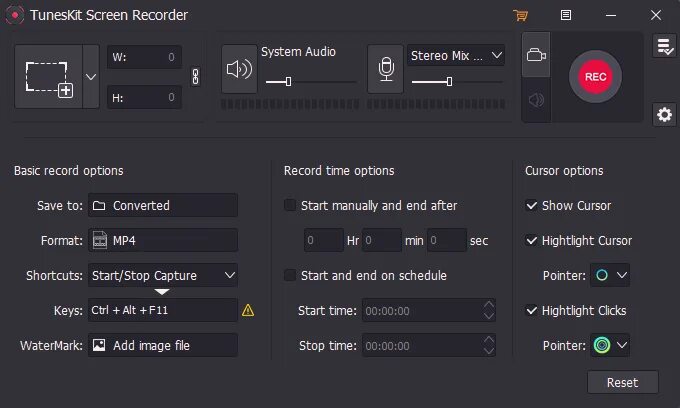The image size is (680, 408).
Task: Enable Start and end on schedule
Action: point(290,275)
